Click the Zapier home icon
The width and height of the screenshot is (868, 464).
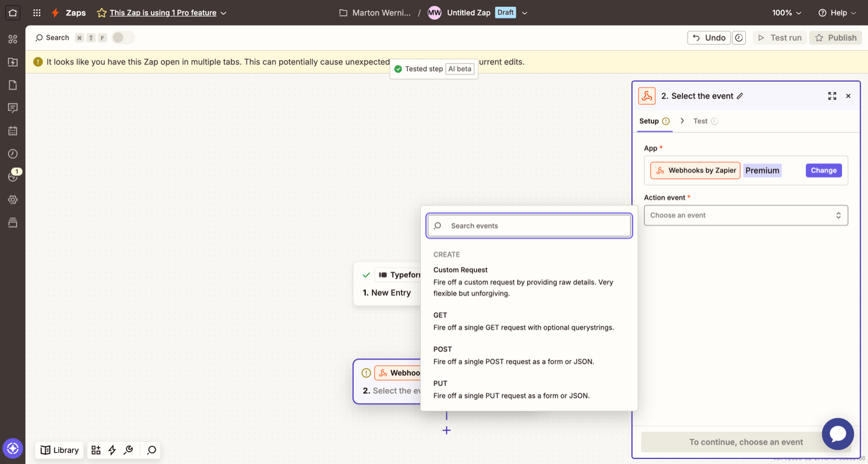pos(12,12)
